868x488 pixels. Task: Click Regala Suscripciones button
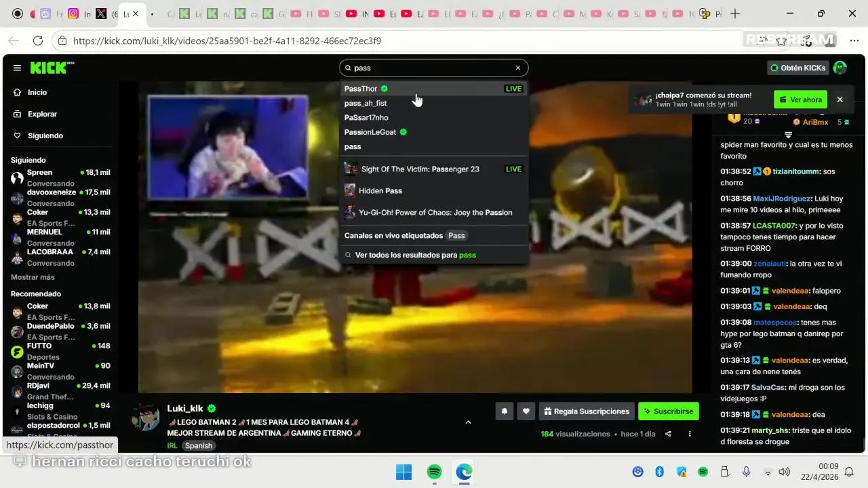click(587, 411)
